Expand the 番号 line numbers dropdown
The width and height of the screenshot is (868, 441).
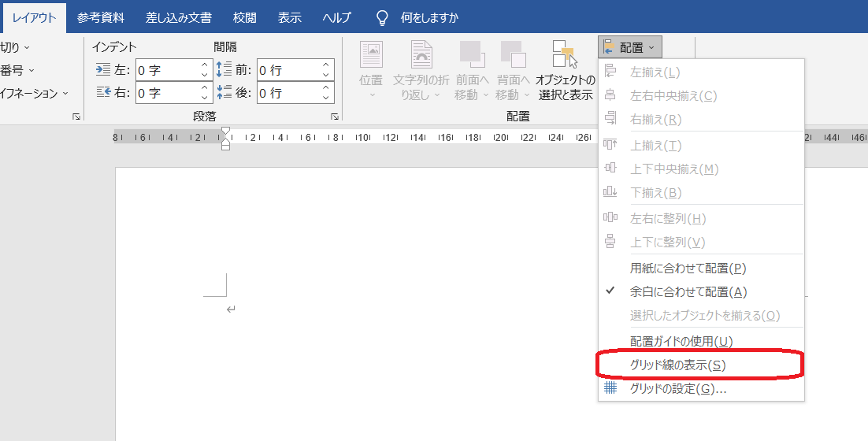click(x=17, y=70)
